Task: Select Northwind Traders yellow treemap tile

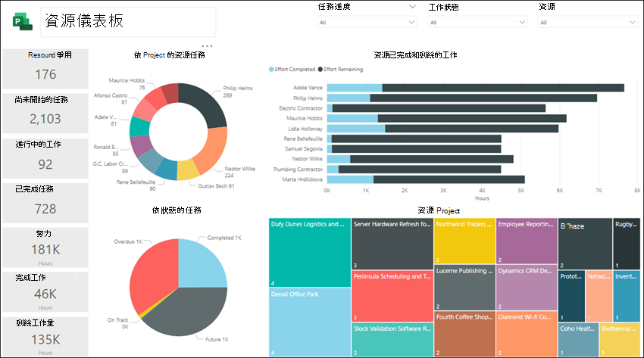Action: click(x=464, y=241)
